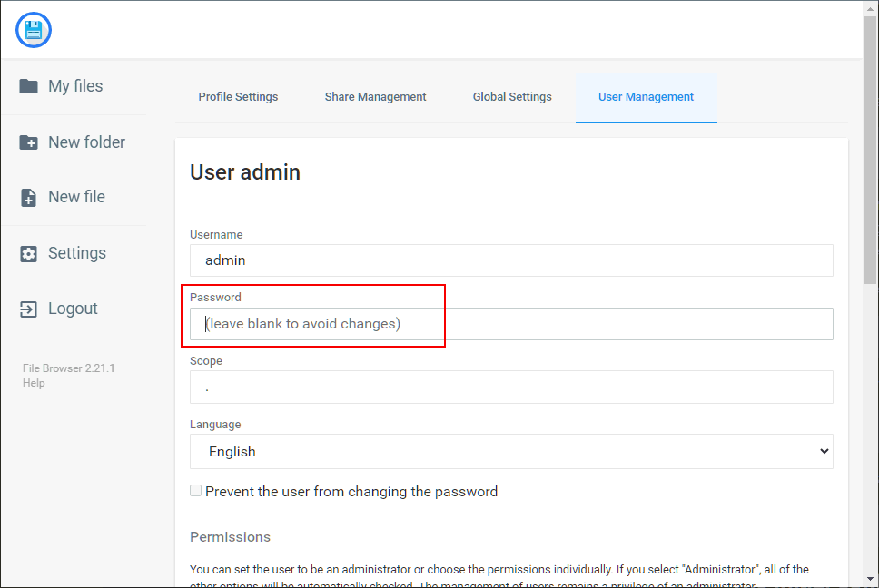
Task: Enable Prevent the user from changing password
Action: tap(196, 491)
